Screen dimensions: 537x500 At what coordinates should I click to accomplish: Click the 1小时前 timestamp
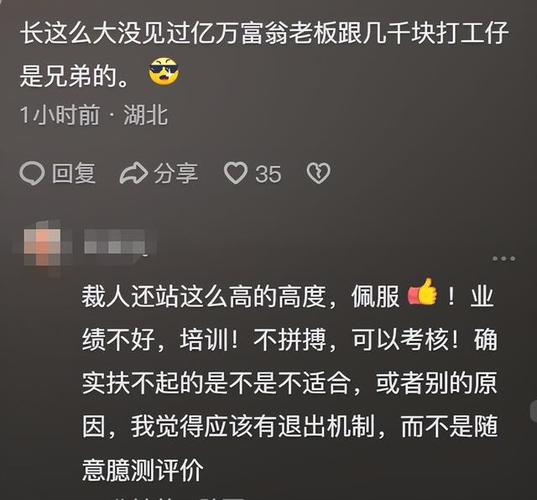click(60, 115)
